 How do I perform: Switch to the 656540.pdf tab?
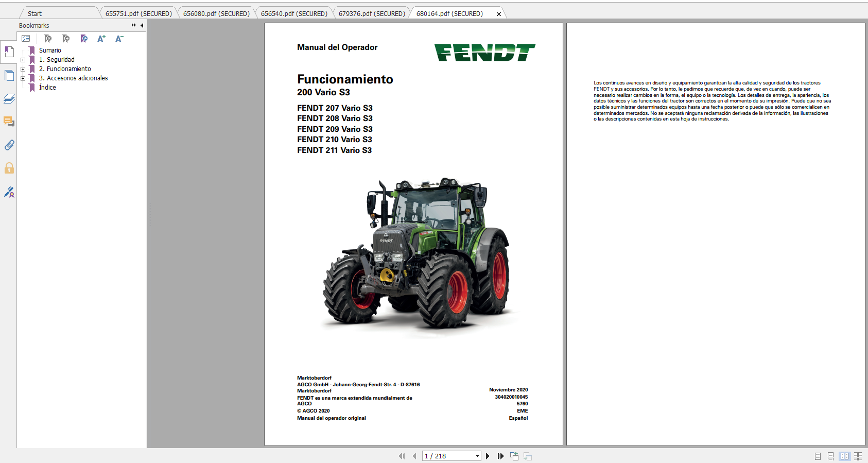(294, 13)
